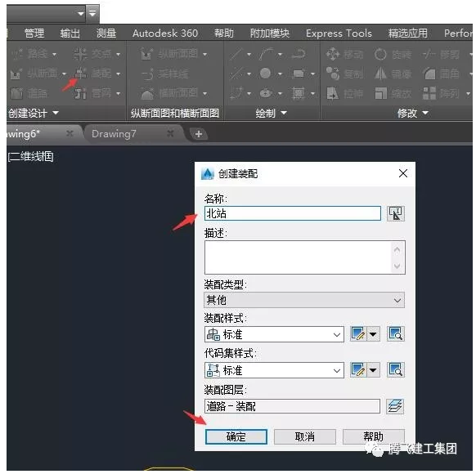Screen dimensions: 476x474
Task: Click the scroll-down arrow in 描述 box
Action: coord(397,266)
